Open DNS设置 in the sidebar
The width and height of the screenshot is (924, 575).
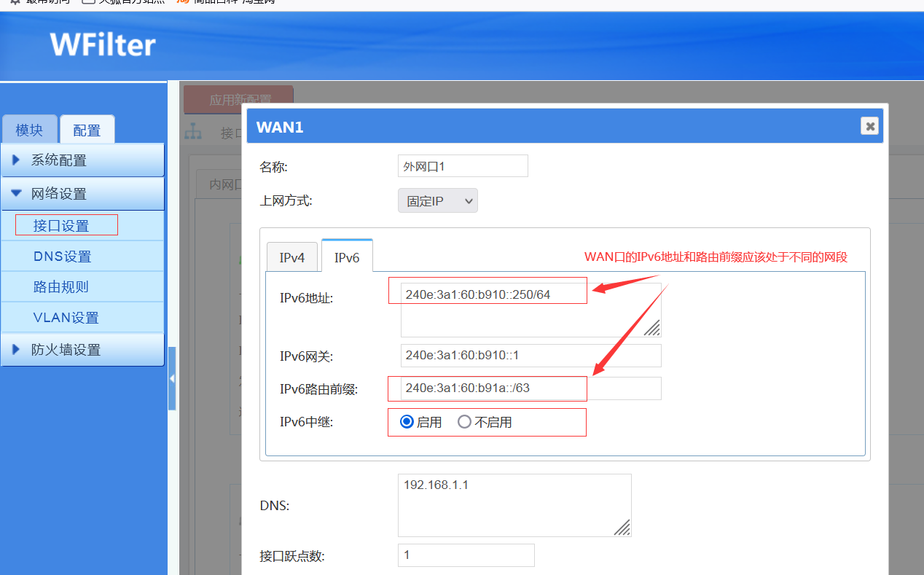[63, 257]
